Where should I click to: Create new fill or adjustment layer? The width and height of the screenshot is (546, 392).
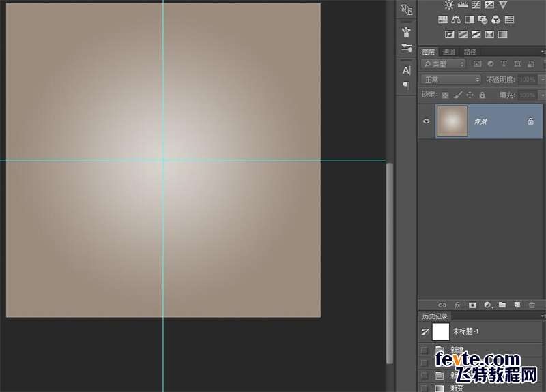[x=487, y=305]
